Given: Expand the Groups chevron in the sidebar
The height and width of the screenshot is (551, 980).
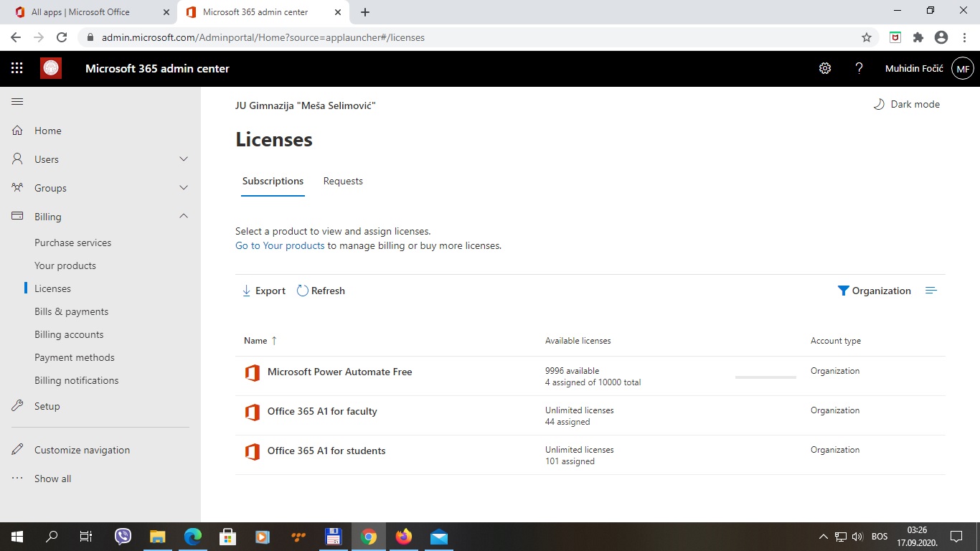Looking at the screenshot, I should click(184, 188).
